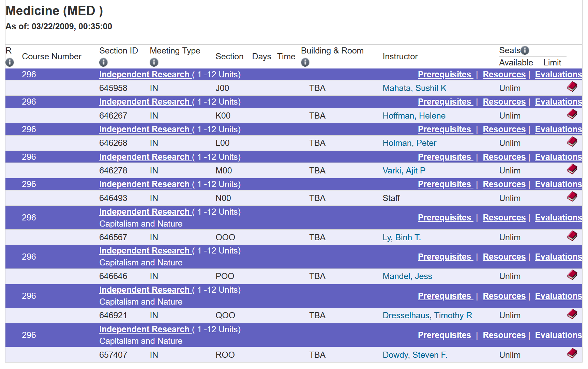588x369 pixels.
Task: Click the info icon under Meeting Type
Action: click(x=154, y=62)
